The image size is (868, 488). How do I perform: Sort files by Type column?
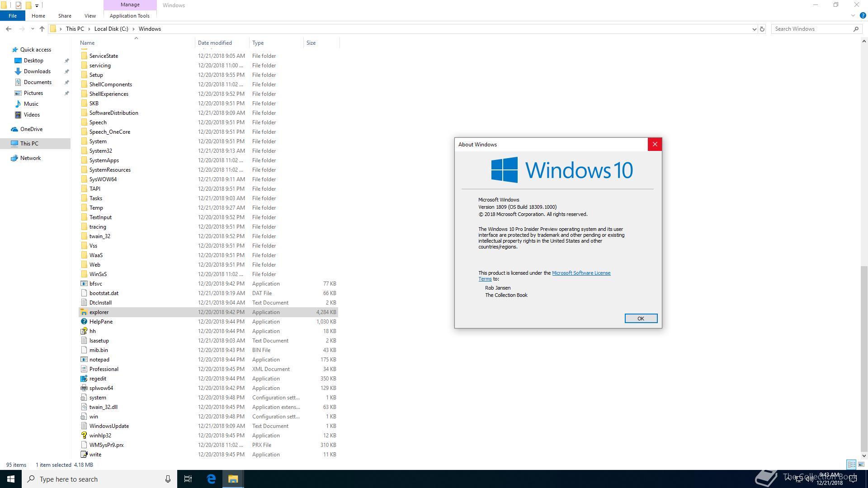click(276, 43)
